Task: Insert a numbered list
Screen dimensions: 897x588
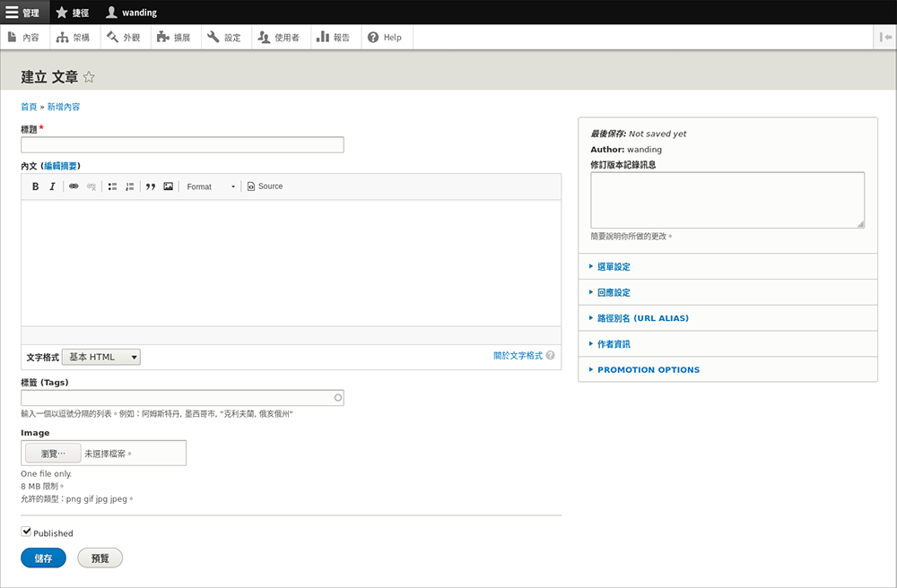Action: [130, 186]
